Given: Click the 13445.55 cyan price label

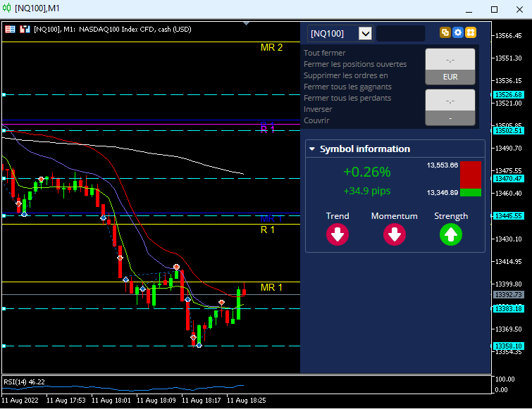Looking at the screenshot, I should [x=508, y=215].
